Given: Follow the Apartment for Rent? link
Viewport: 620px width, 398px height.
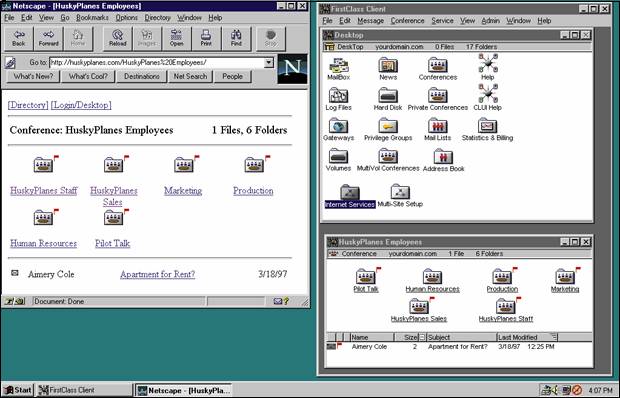Looking at the screenshot, I should (x=157, y=274).
